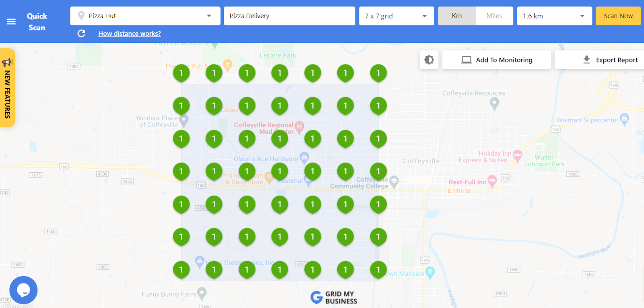Open the hamburger navigation menu

point(11,21)
